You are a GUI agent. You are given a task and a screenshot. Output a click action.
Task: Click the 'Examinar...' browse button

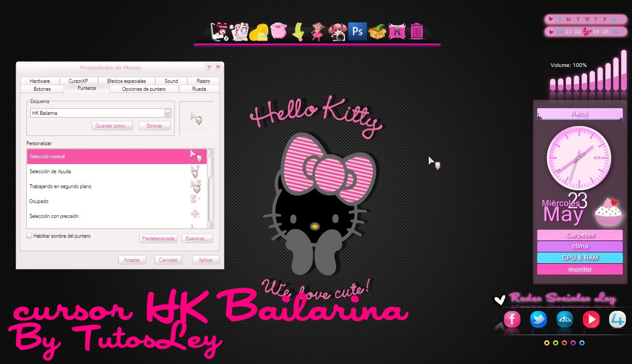[197, 239]
